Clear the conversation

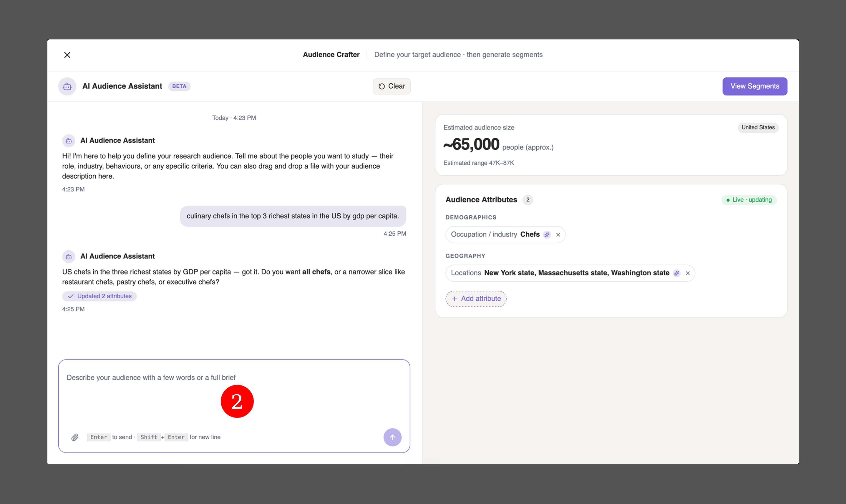coord(392,86)
